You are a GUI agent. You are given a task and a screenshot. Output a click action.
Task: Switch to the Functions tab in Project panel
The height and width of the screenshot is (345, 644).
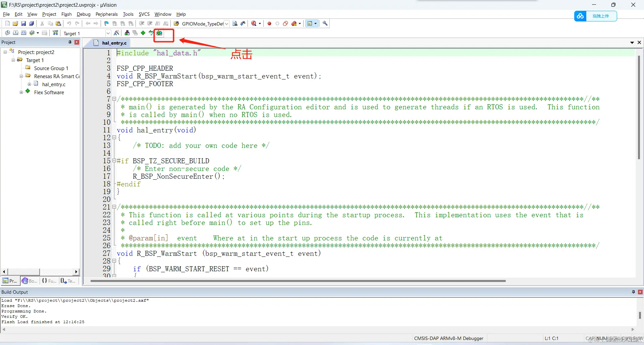(49, 281)
